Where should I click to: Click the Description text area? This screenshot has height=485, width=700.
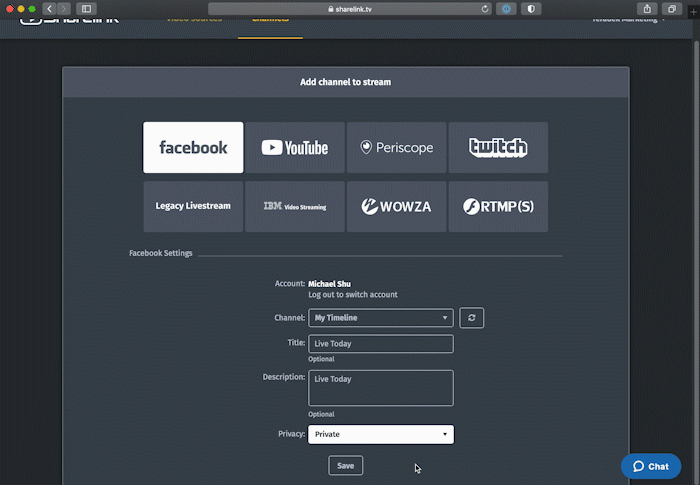point(380,388)
